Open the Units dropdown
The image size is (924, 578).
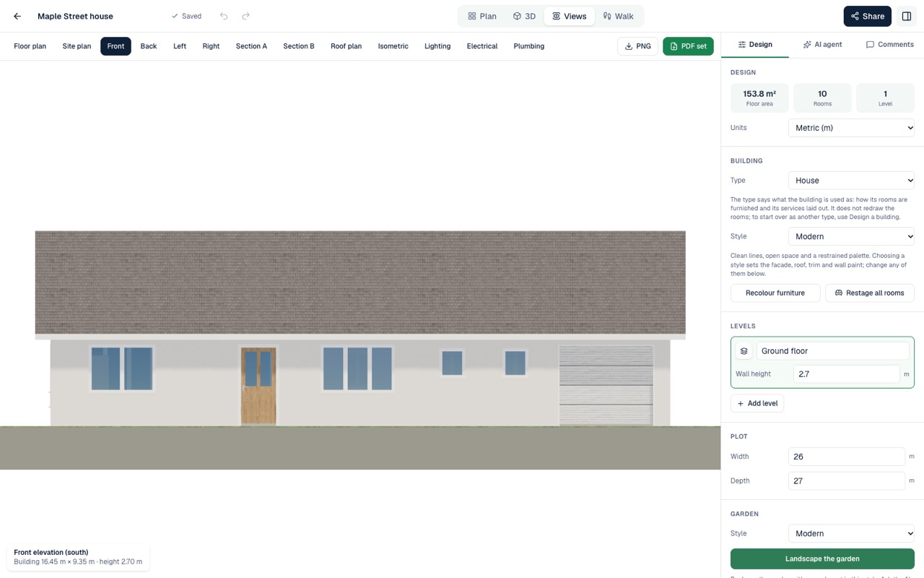pos(851,128)
